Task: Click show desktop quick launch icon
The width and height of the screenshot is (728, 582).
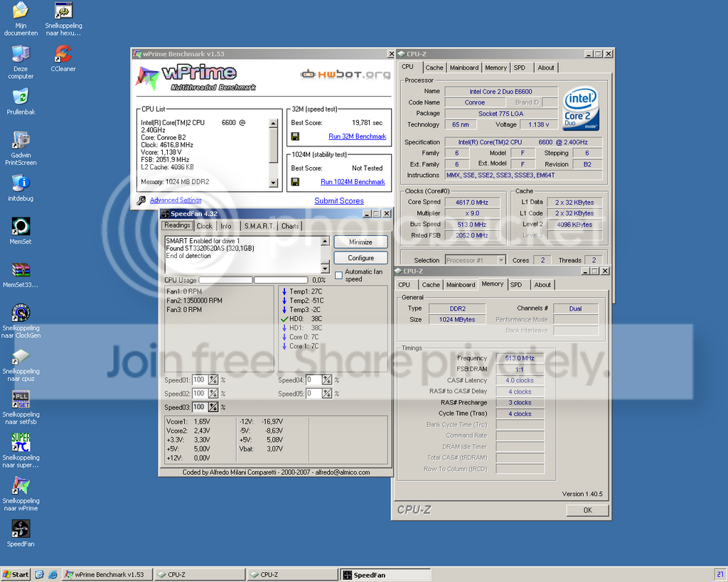Action: point(40,575)
